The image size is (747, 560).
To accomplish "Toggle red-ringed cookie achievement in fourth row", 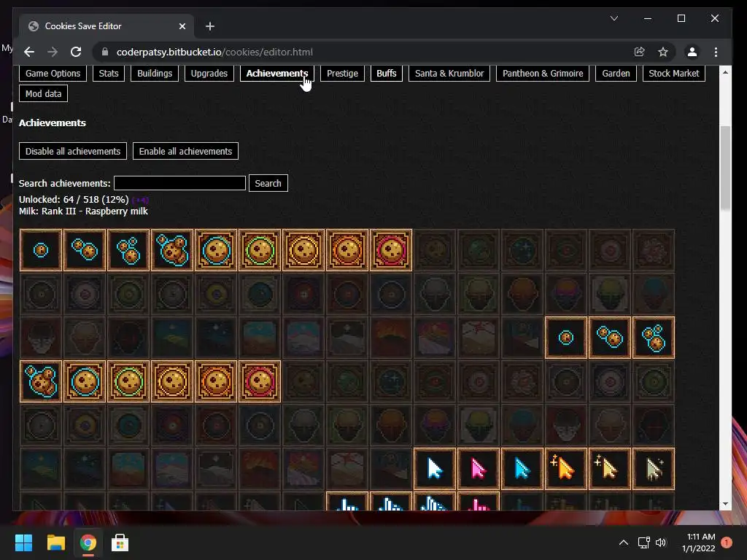I will pyautogui.click(x=260, y=381).
